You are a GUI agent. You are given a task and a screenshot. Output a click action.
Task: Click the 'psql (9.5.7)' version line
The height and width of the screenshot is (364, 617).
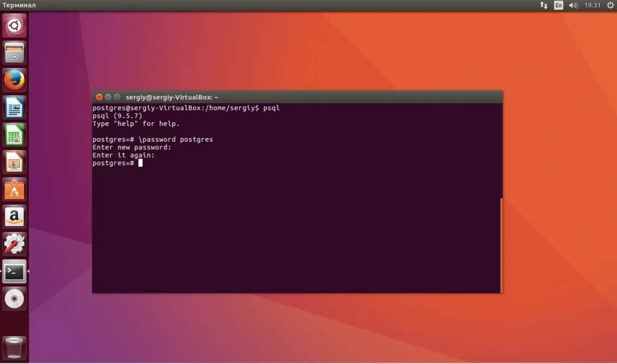click(x=117, y=116)
